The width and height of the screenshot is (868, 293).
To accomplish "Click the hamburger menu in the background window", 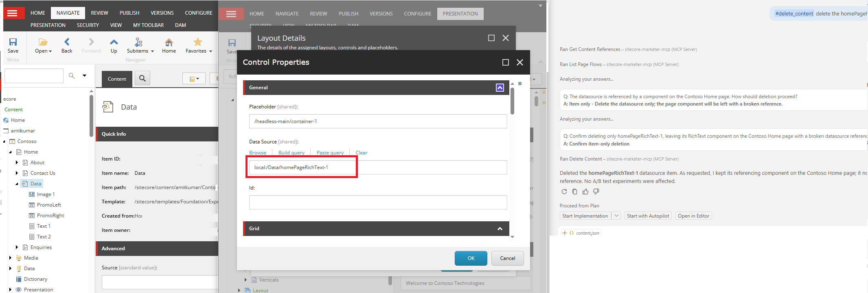I will pos(231,14).
